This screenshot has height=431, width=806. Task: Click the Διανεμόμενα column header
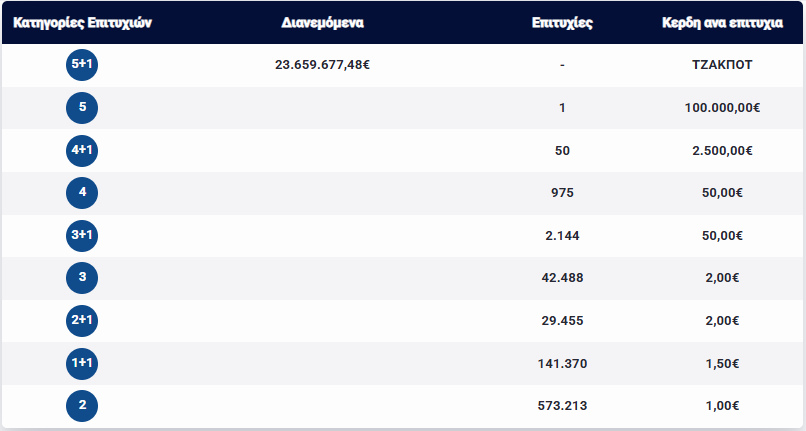click(x=322, y=22)
